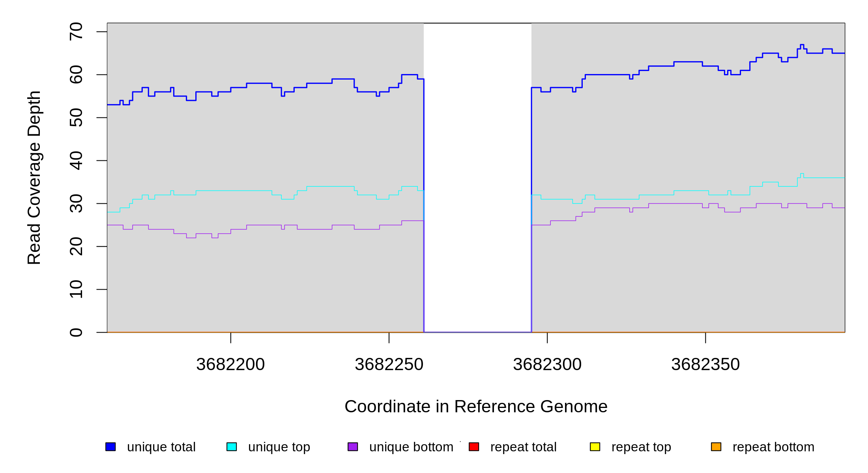
Task: Click the 70 y-axis tick label
Action: click(x=76, y=32)
